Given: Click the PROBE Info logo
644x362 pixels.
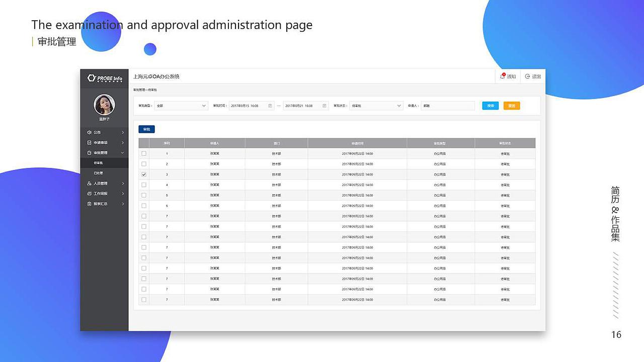Looking at the screenshot, I should click(x=105, y=78).
